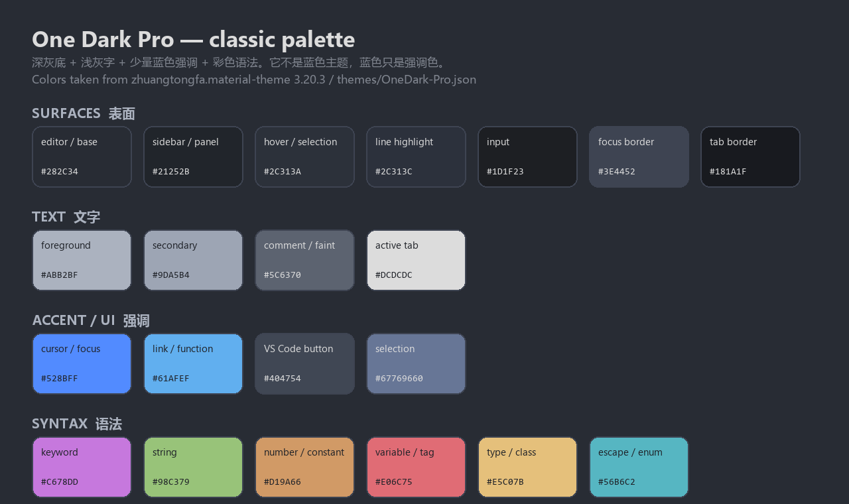
Task: Click the input swatch #1D1F23
Action: (527, 157)
